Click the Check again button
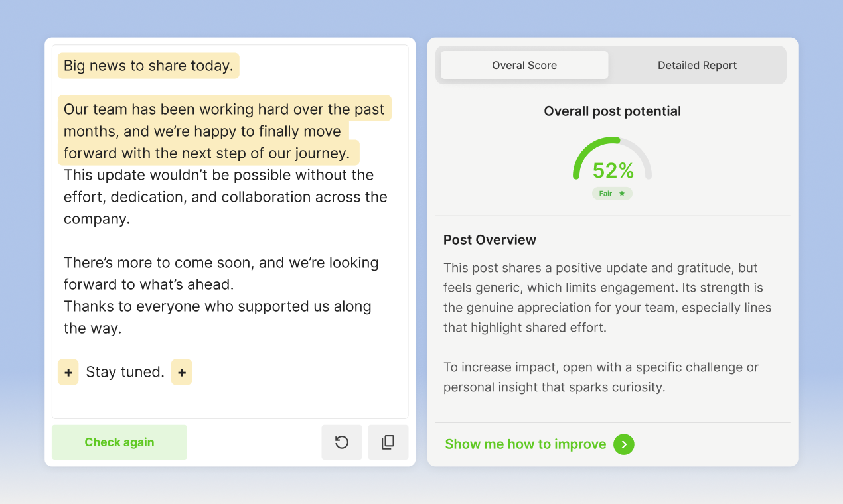The image size is (843, 504). (119, 442)
